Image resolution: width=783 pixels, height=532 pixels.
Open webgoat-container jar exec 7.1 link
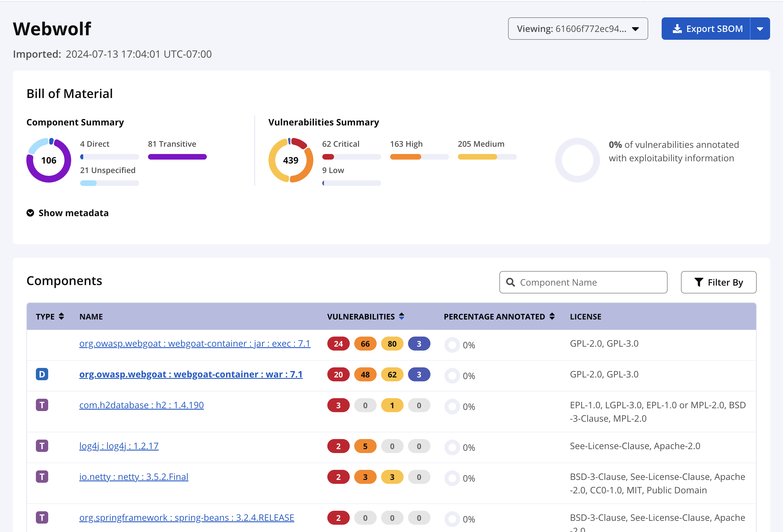[195, 344]
